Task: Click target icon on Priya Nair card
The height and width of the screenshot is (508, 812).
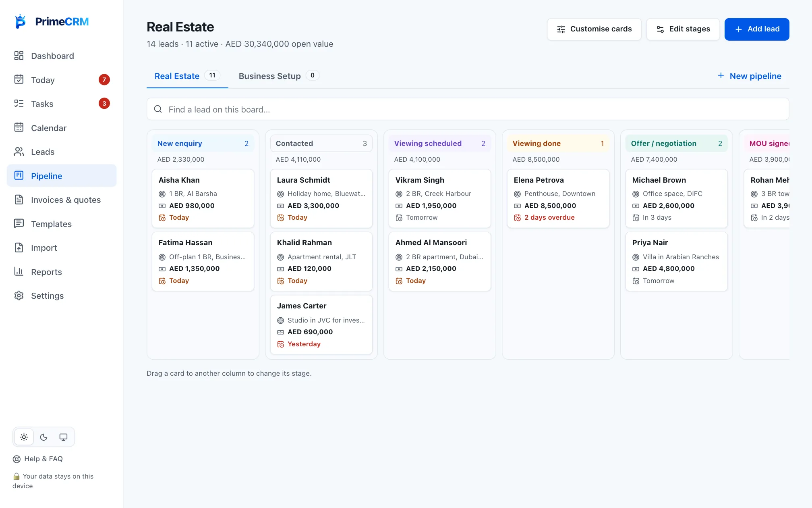Action: tap(636, 257)
